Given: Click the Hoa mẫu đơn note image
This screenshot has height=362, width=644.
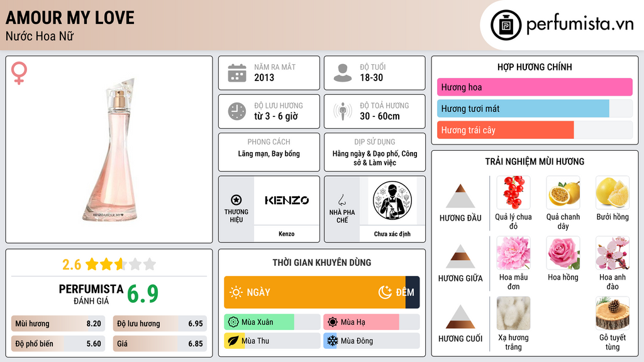Looking at the screenshot, I should [x=513, y=253].
